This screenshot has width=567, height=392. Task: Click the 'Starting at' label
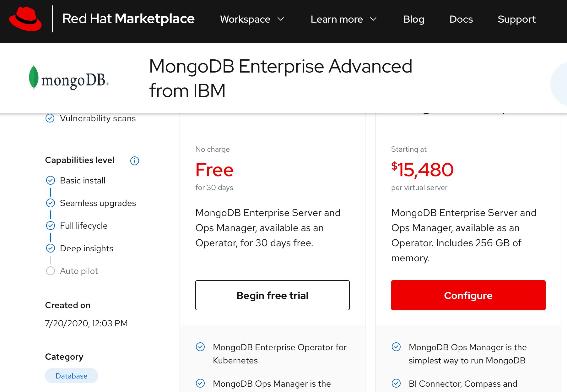point(409,149)
